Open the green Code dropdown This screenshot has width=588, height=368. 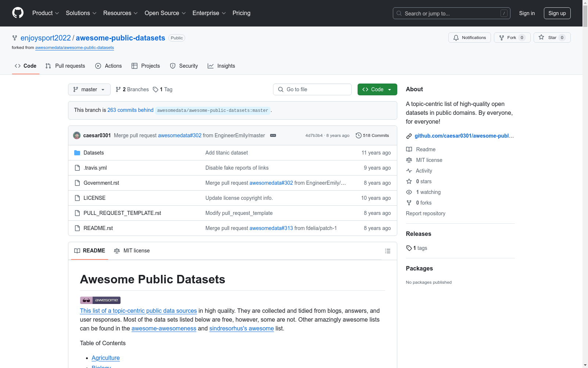tap(377, 89)
